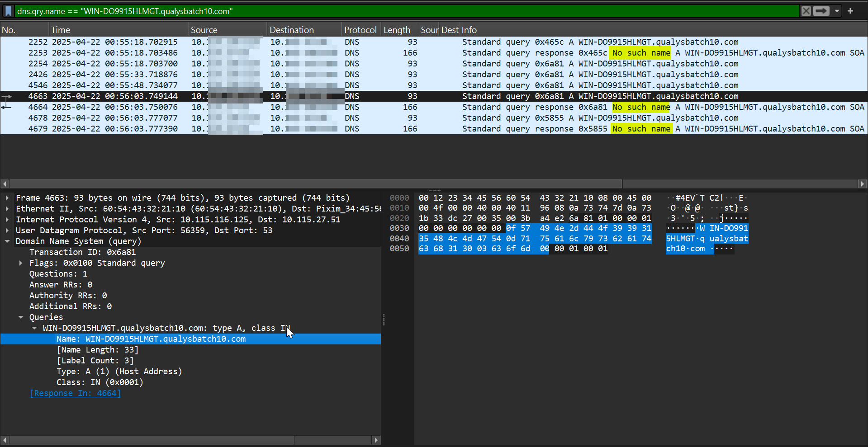Screen dimensions: 868x447
Task: Expand the User Datagram Protocol section
Action: (x=7, y=230)
